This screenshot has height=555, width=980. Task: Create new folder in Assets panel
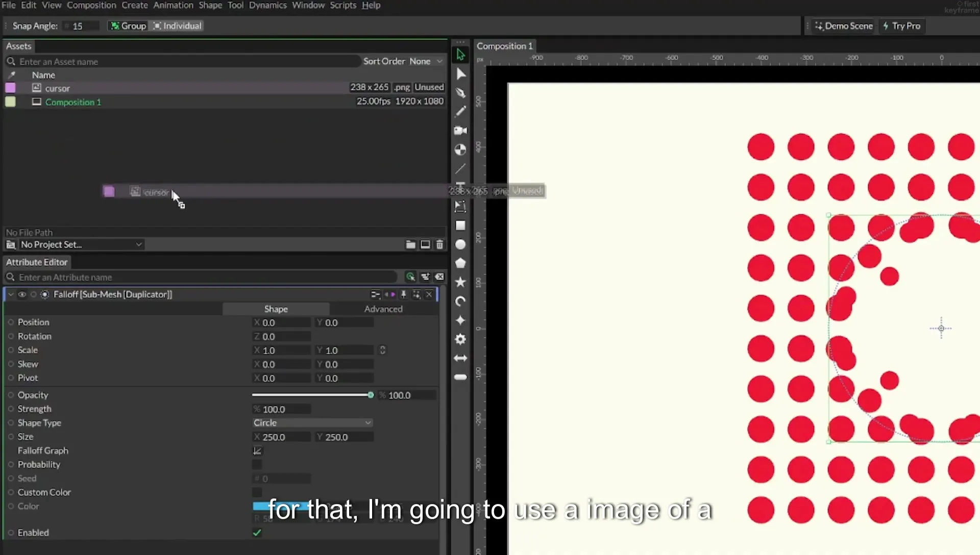410,245
